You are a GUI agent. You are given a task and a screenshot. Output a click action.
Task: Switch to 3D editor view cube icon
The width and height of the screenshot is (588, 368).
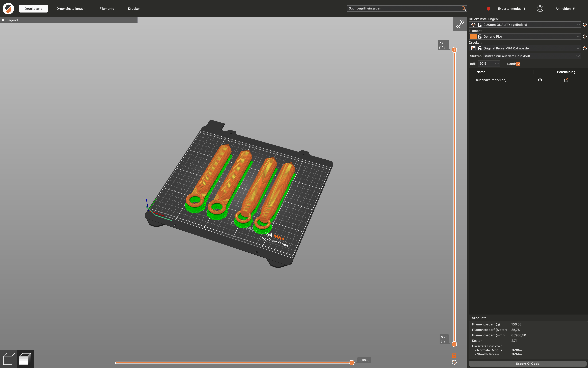pos(9,359)
